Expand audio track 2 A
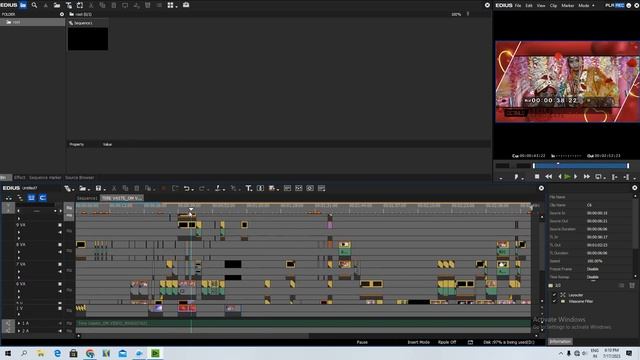This screenshot has width=640, height=360. 19,331
